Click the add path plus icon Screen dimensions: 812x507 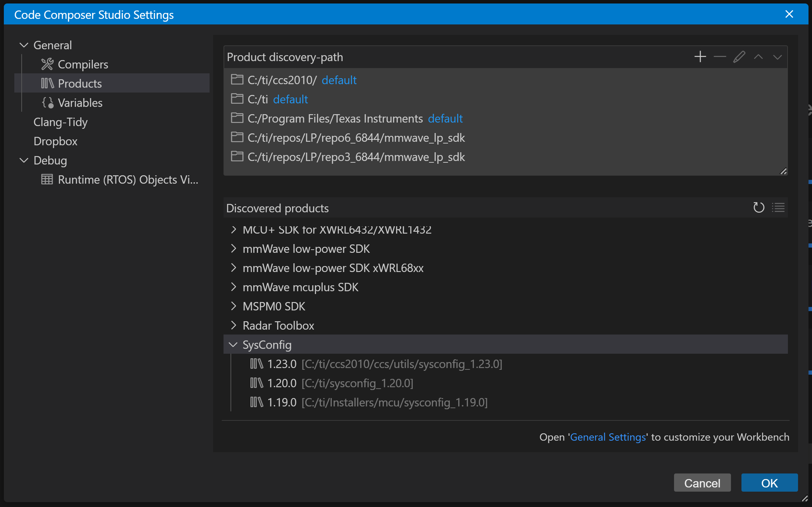pos(700,57)
